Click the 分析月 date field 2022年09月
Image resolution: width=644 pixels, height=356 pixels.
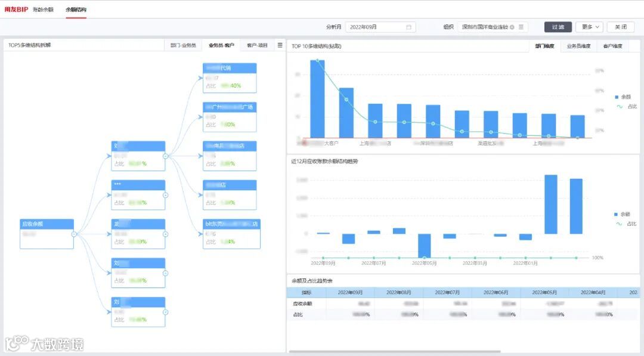coord(380,27)
